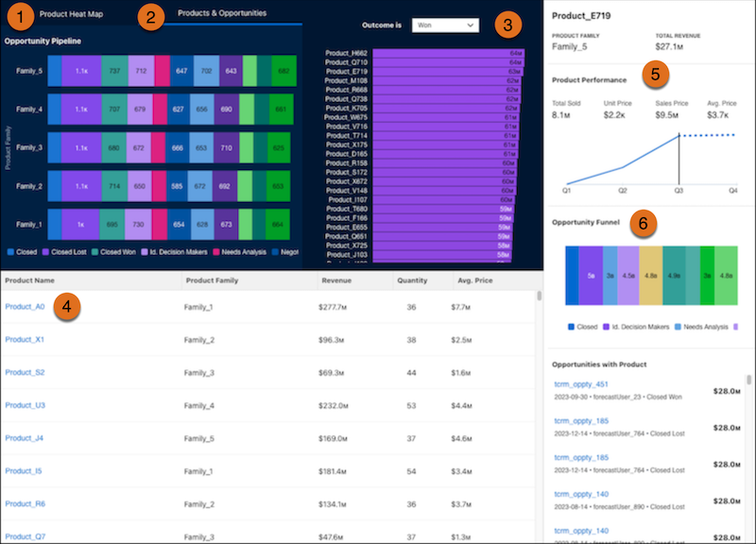This screenshot has height=544, width=756.
Task: Sort by the Revenue column header
Action: (336, 280)
